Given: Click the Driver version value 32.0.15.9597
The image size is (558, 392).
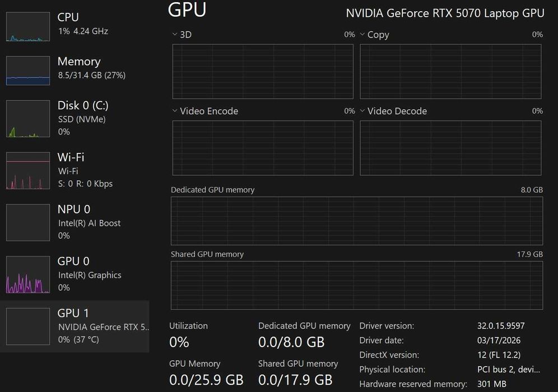Looking at the screenshot, I should click(501, 326).
